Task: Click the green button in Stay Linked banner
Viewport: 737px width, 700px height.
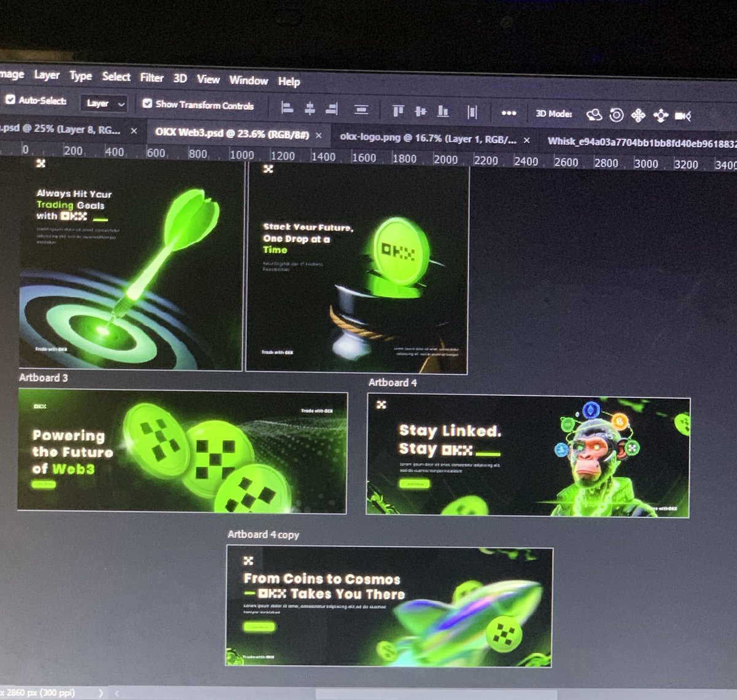Action: [415, 484]
